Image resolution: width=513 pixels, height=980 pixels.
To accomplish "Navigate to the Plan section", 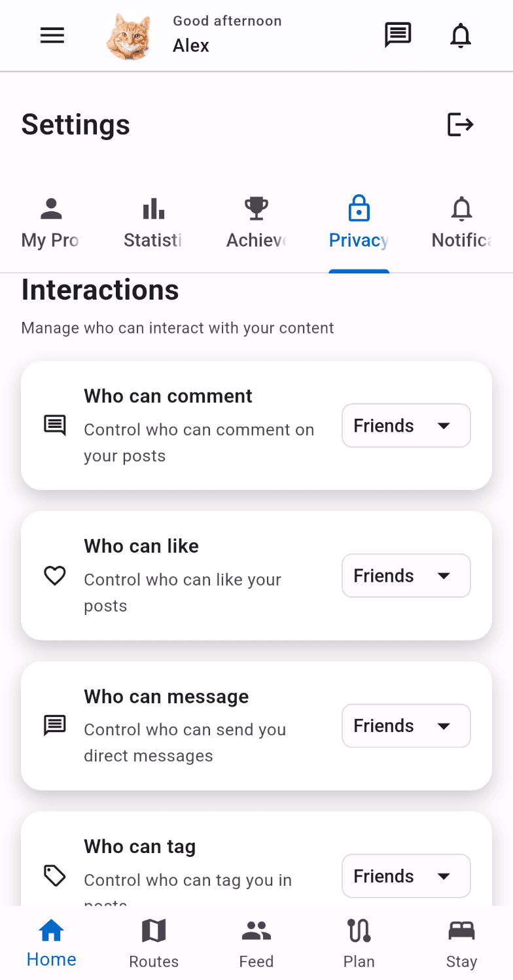I will 359,943.
